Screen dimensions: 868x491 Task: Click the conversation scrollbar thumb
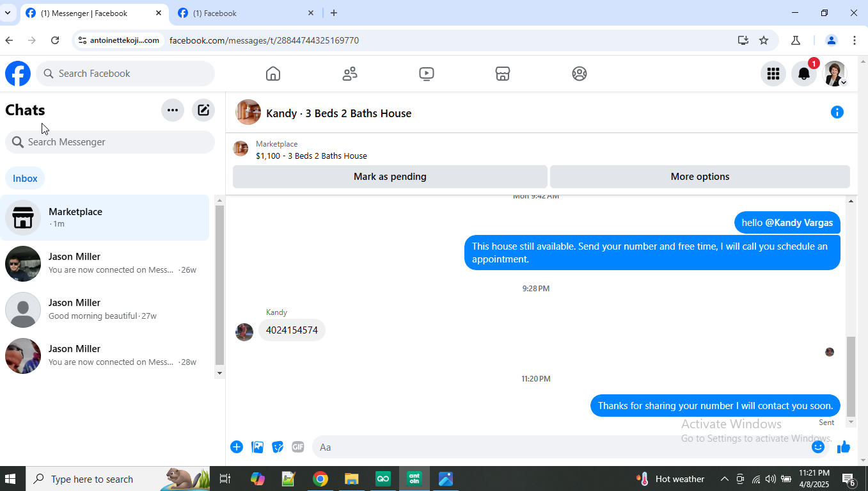(851, 376)
